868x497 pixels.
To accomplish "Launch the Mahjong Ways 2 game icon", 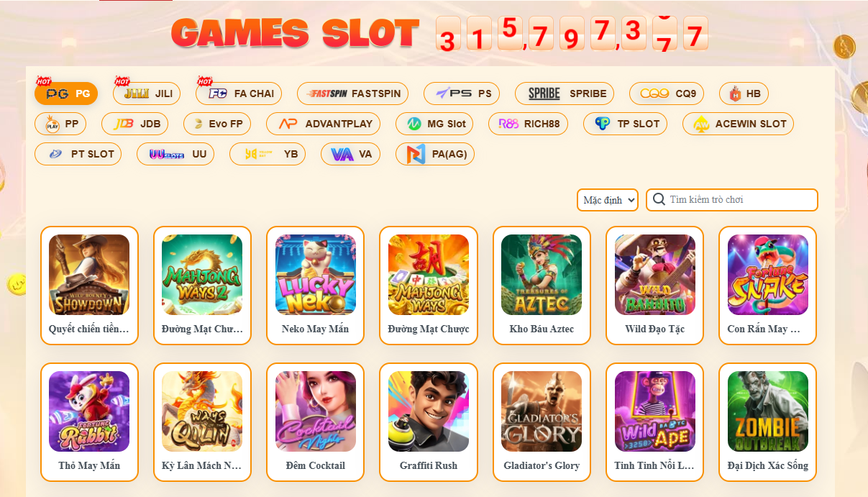I will pyautogui.click(x=202, y=275).
